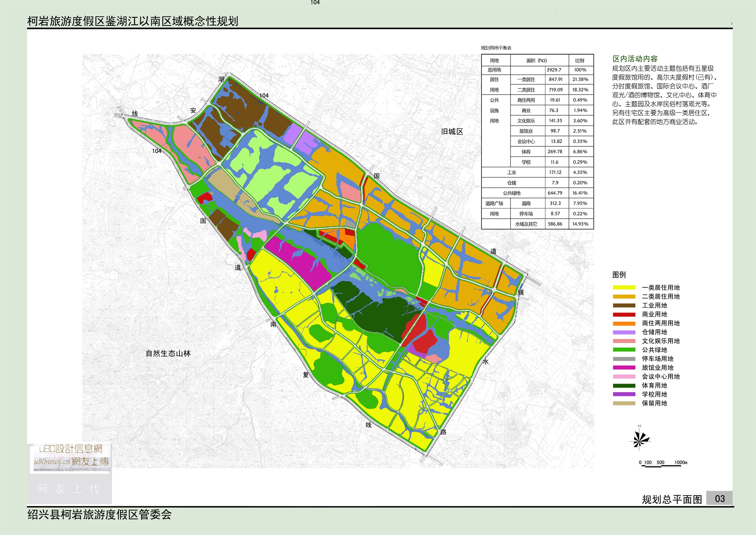Viewport: 756px width, 535px height.
Task: Click the 规划总平面图 sheet title
Action: pyautogui.click(x=672, y=499)
